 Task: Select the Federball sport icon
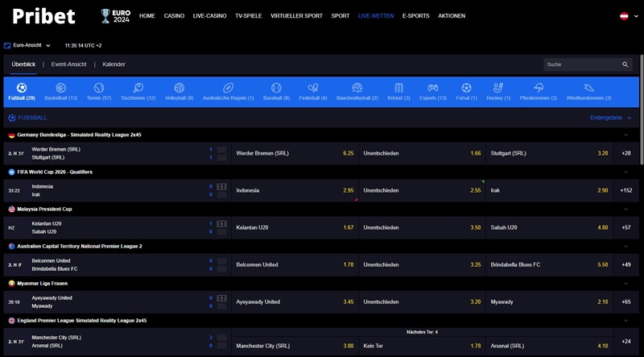click(x=313, y=88)
